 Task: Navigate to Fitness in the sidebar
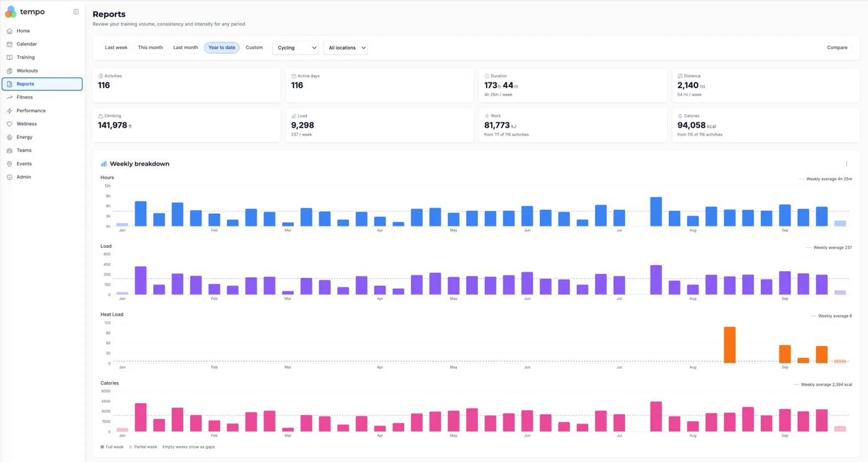tap(42, 97)
